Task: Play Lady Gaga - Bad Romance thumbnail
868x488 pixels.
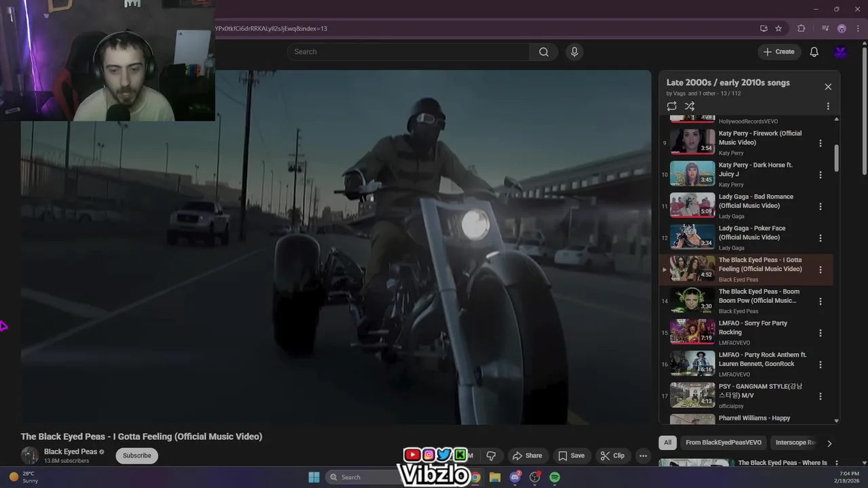Action: [692, 205]
